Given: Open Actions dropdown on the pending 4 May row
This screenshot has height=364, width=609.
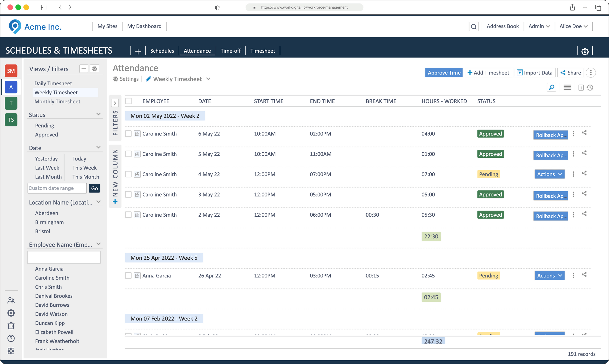Looking at the screenshot, I should (x=550, y=174).
